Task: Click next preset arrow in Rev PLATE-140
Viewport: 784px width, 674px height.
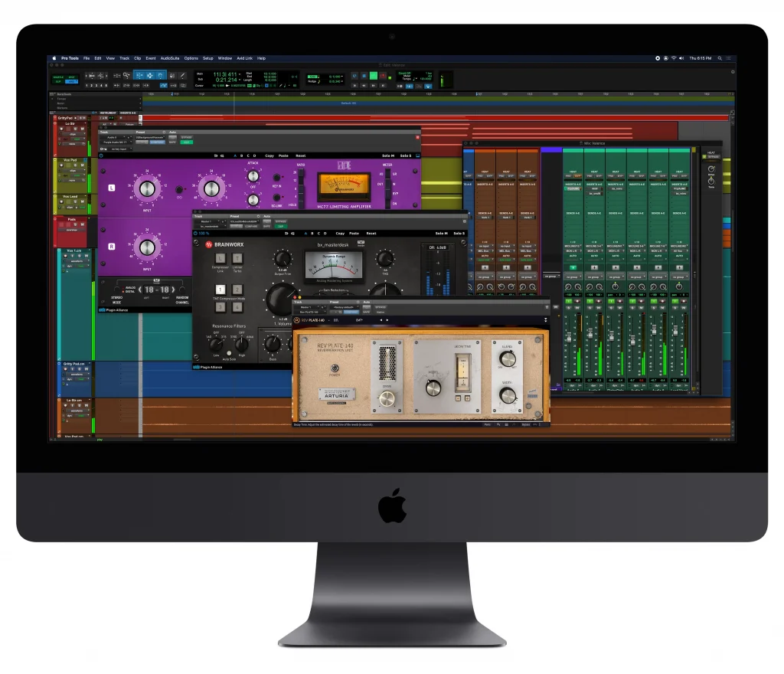Action: click(x=387, y=320)
